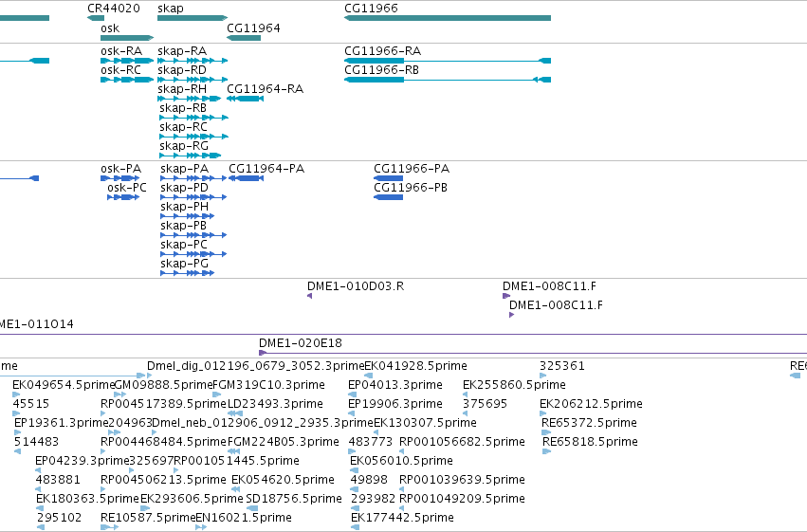Click the skap gene span bar
The width and height of the screenshot is (807, 532).
click(193, 18)
